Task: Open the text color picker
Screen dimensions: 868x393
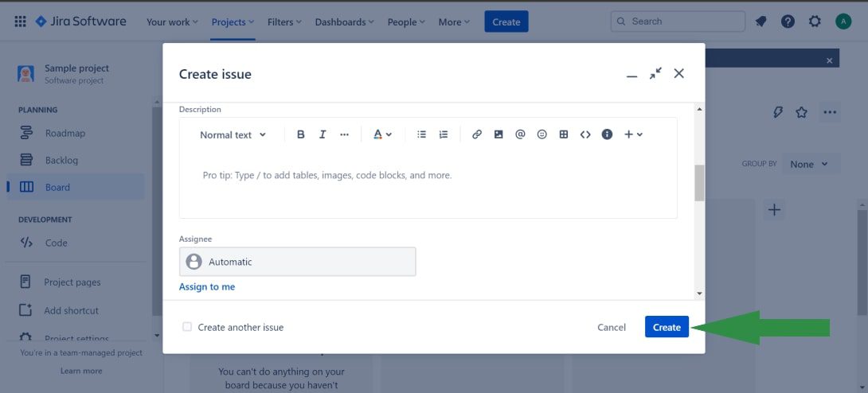Action: click(382, 134)
